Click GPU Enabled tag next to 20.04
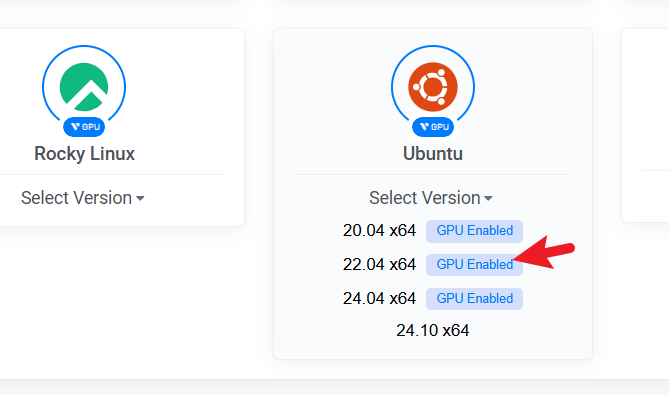669x395 pixels. (474, 231)
